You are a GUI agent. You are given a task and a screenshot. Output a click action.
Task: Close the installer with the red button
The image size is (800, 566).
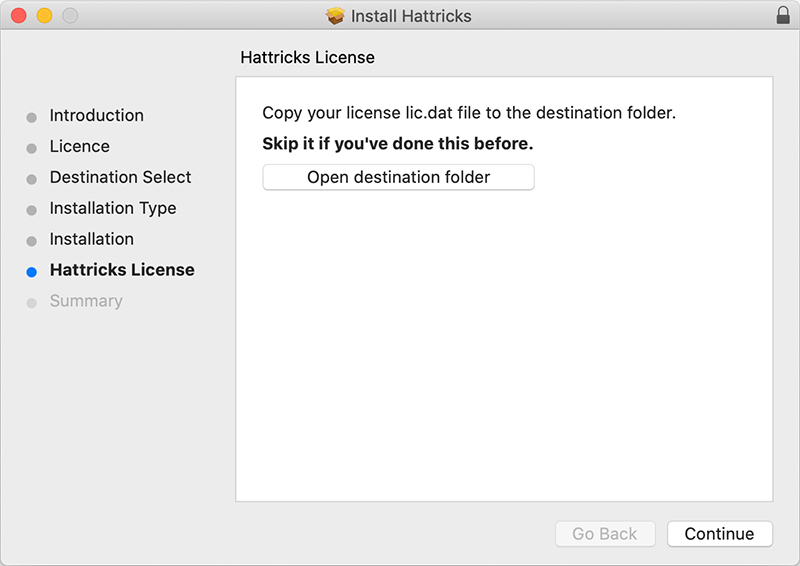pos(18,16)
